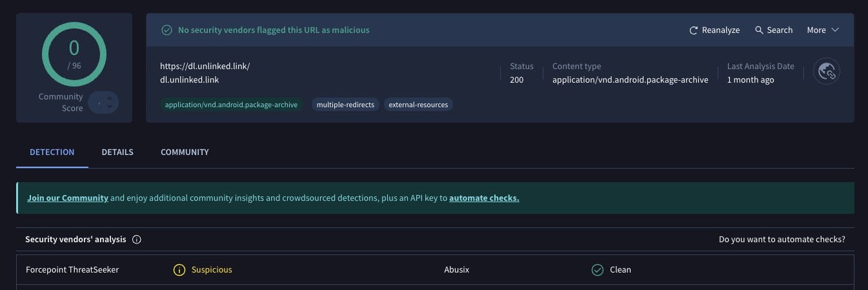868x290 pixels.
Task: Click Do you want to automate checks?
Action: click(782, 240)
